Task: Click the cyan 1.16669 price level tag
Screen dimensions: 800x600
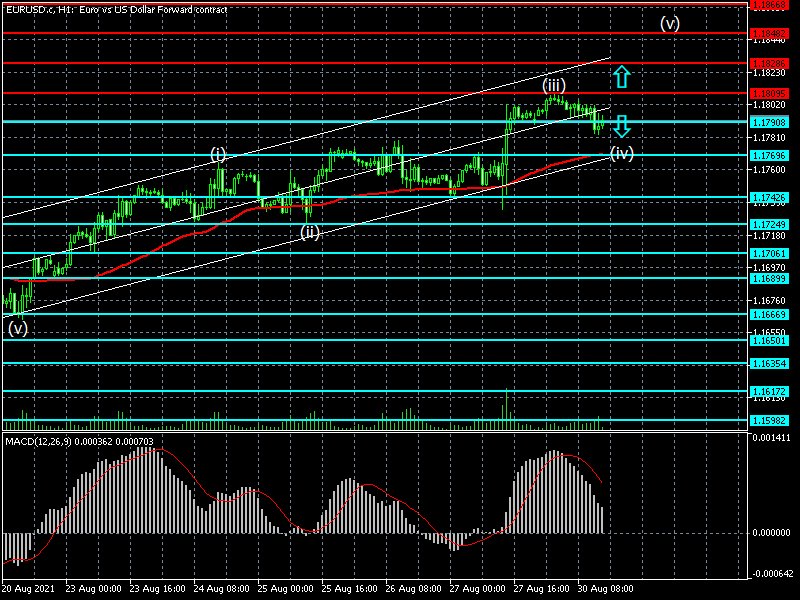Action: [x=769, y=315]
